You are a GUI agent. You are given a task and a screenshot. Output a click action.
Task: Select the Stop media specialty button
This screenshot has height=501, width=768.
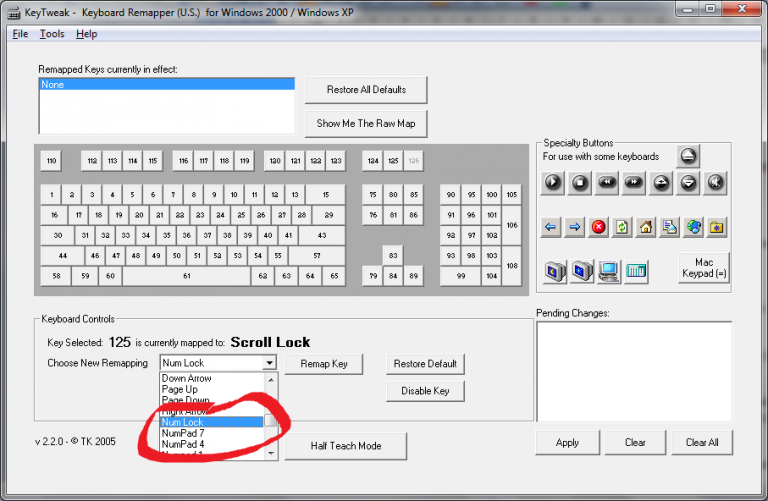pyautogui.click(x=579, y=182)
